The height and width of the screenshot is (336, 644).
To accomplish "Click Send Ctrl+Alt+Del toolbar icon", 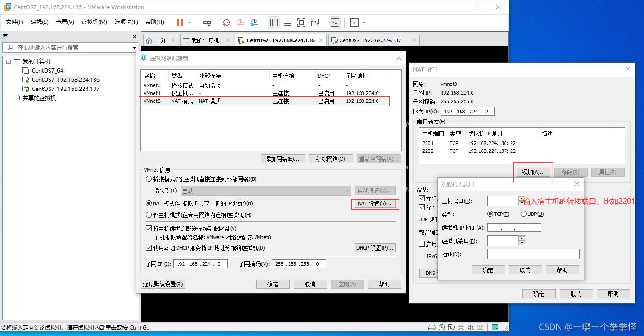I will (207, 22).
